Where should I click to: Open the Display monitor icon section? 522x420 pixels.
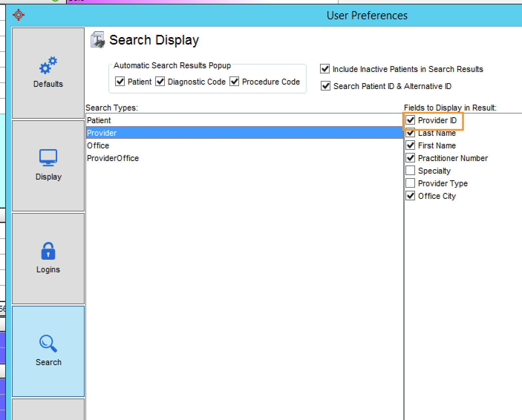tap(48, 165)
